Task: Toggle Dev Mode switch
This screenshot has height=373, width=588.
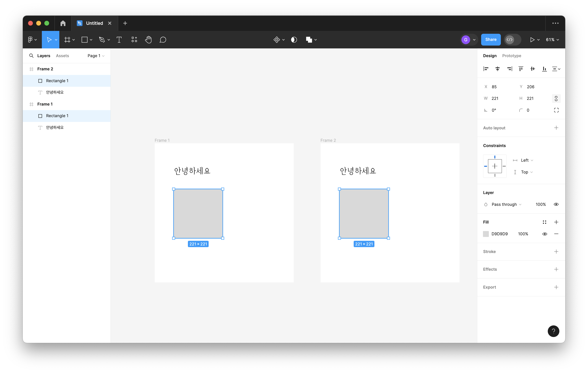Action: coord(512,40)
